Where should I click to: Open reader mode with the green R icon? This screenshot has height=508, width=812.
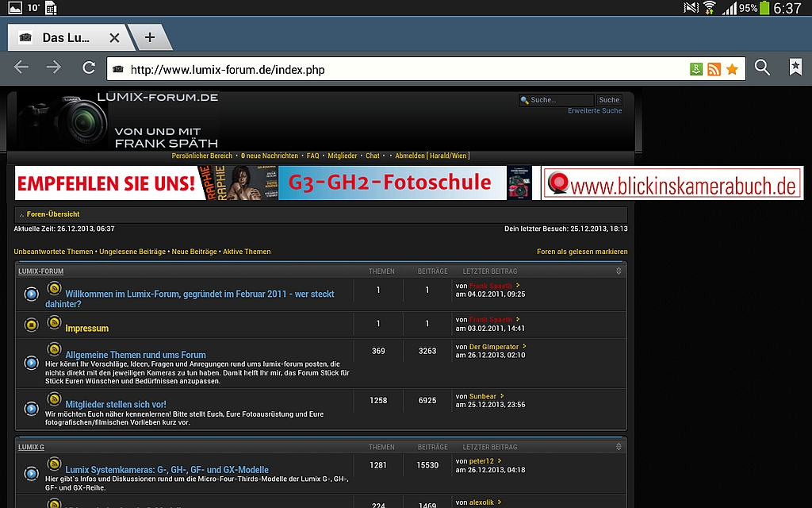pyautogui.click(x=695, y=68)
